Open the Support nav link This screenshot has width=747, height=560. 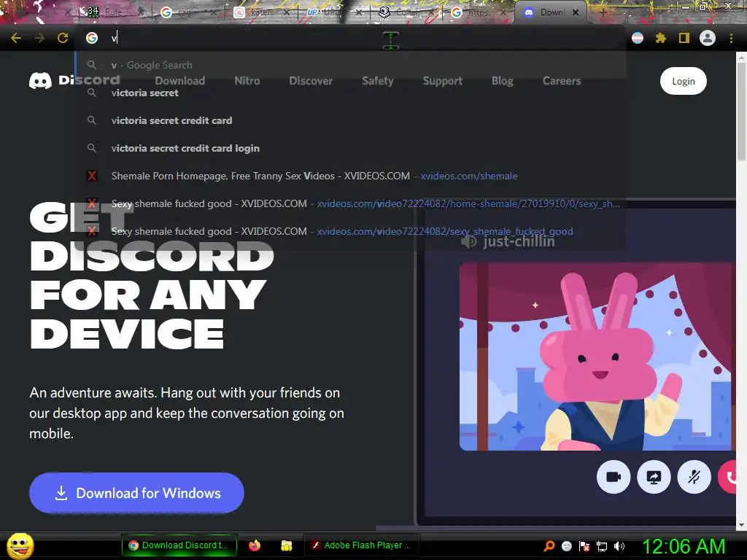tap(443, 81)
